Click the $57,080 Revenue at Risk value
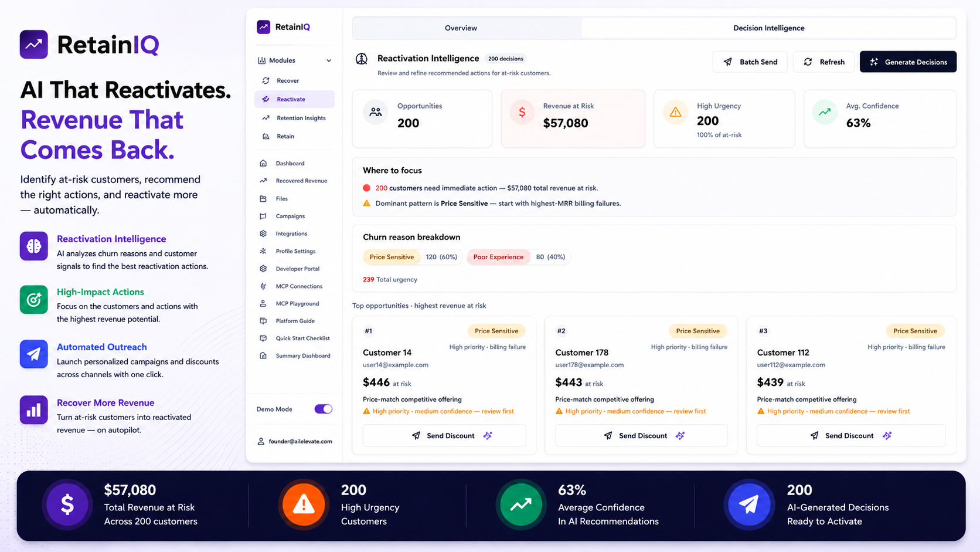Image resolution: width=980 pixels, height=552 pixels. (x=566, y=123)
